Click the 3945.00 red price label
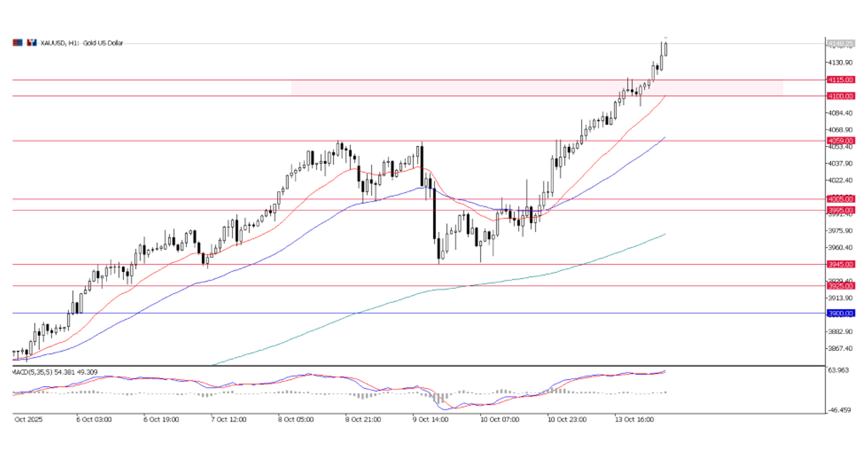This screenshot has width=868, height=460. click(841, 264)
